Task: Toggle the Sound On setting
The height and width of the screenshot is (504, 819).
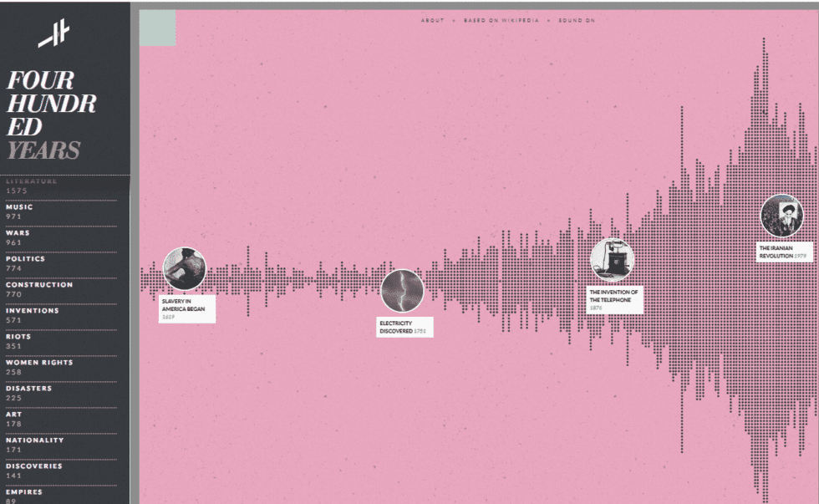Action: pyautogui.click(x=577, y=20)
